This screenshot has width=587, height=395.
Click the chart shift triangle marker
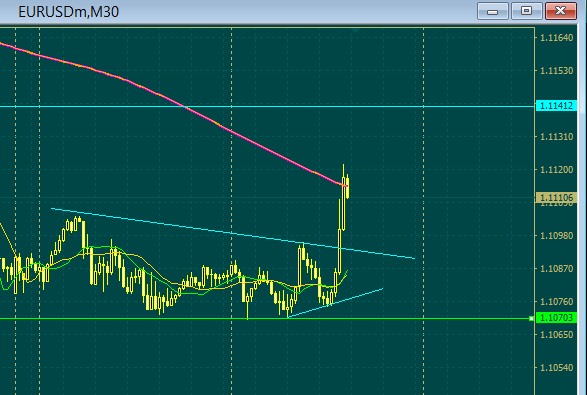click(x=355, y=30)
